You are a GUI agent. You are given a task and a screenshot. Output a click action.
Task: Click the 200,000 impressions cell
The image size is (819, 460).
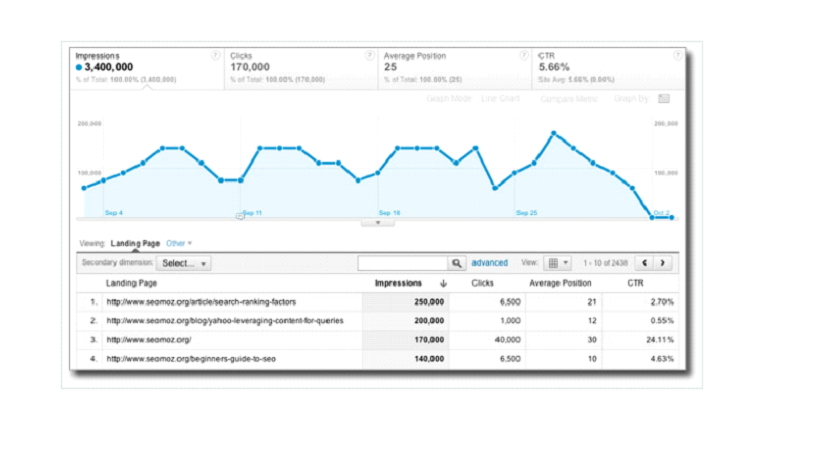point(429,321)
